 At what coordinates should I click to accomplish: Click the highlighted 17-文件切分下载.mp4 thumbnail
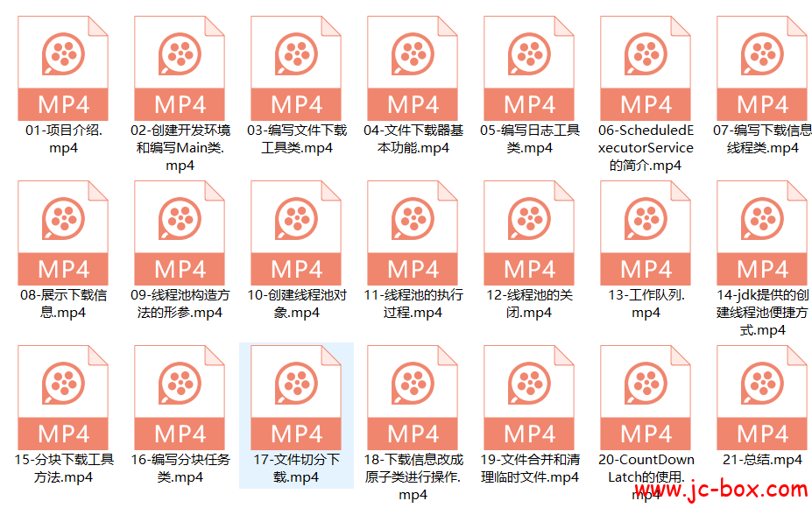tap(296, 398)
